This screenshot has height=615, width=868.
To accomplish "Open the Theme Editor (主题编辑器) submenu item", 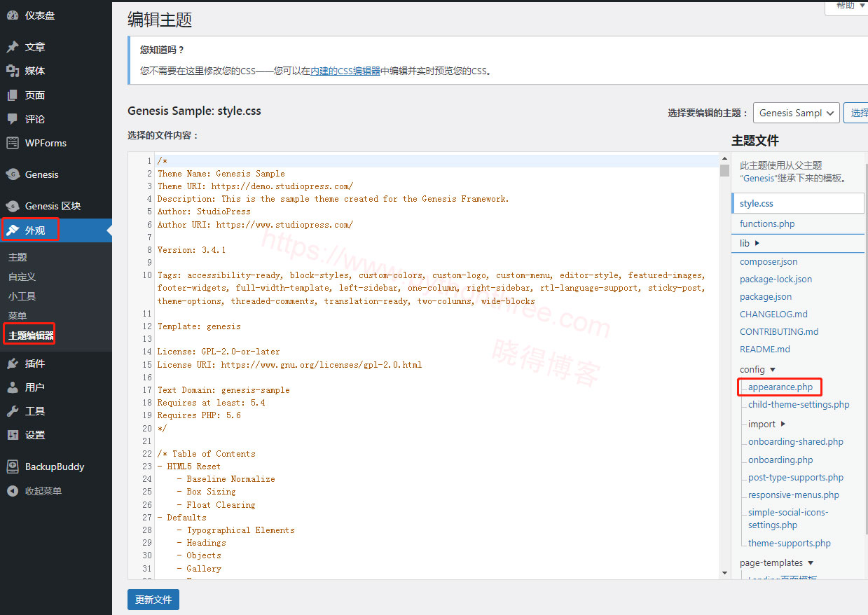I will click(x=31, y=336).
